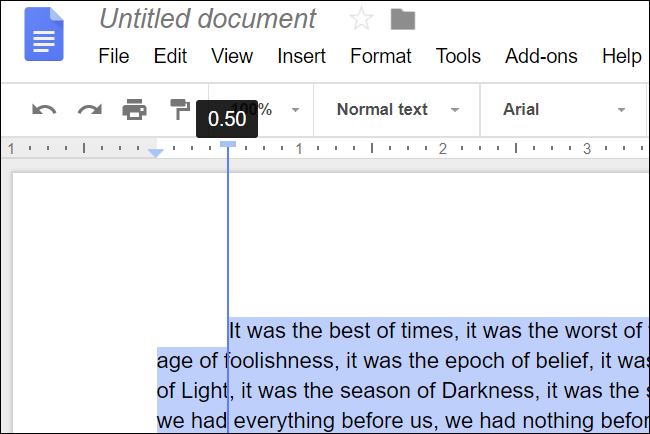650x434 pixels.
Task: Star the Untitled document
Action: (x=361, y=19)
